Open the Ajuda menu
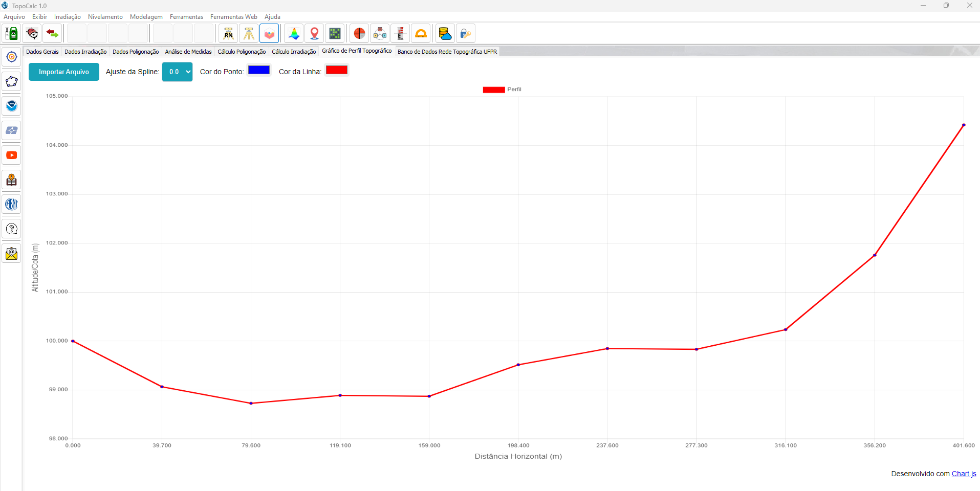The width and height of the screenshot is (980, 491). [272, 17]
